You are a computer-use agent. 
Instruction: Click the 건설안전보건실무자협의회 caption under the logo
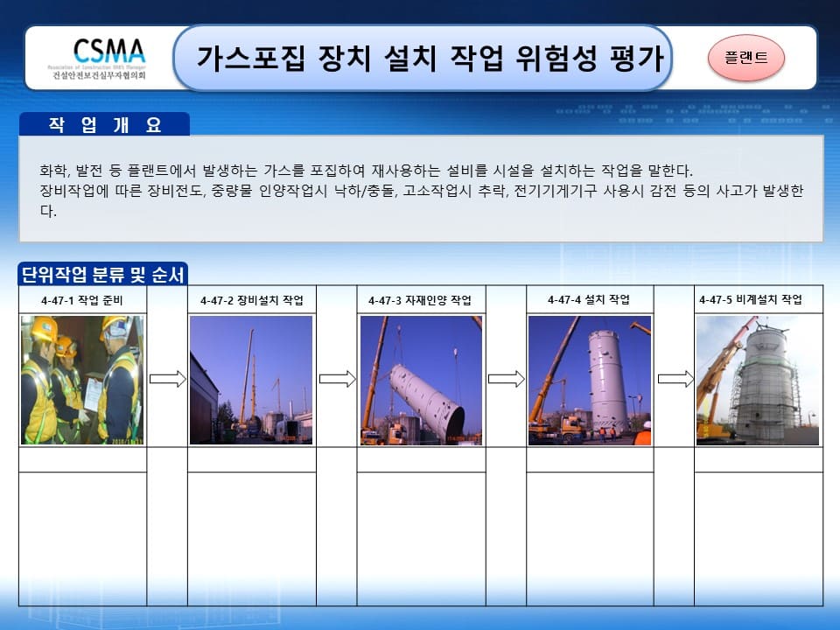(100, 75)
